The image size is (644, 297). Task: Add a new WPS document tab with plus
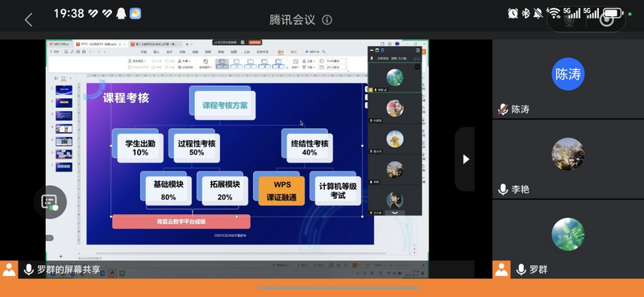tap(187, 44)
